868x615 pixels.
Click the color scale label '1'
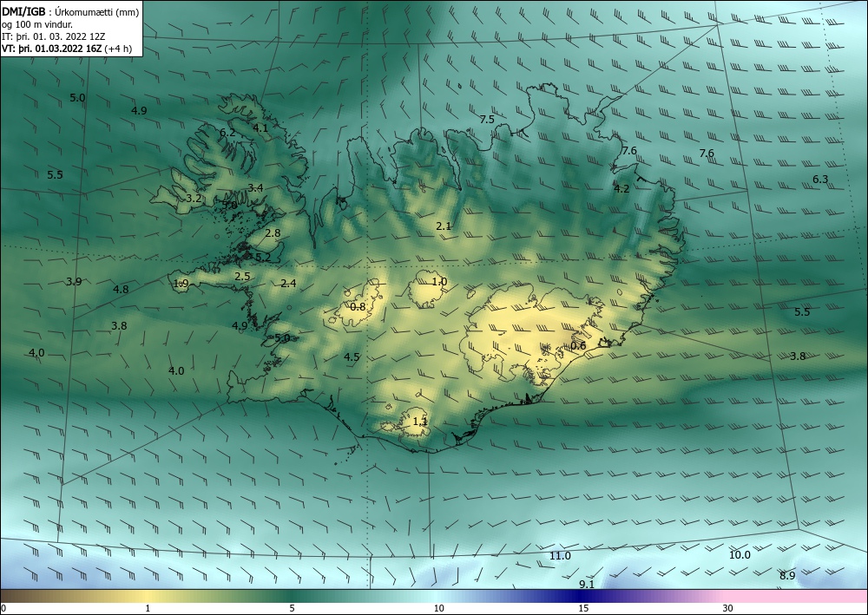click(148, 609)
